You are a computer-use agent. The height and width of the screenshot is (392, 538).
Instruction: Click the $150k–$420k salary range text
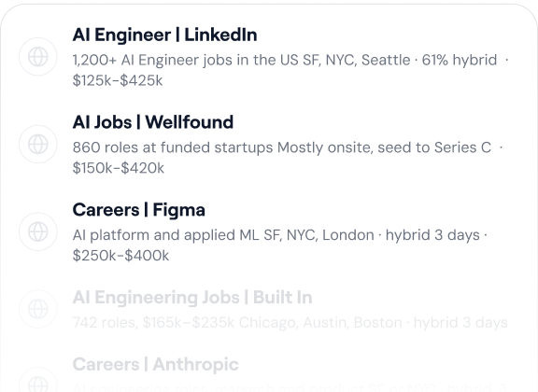(119, 168)
